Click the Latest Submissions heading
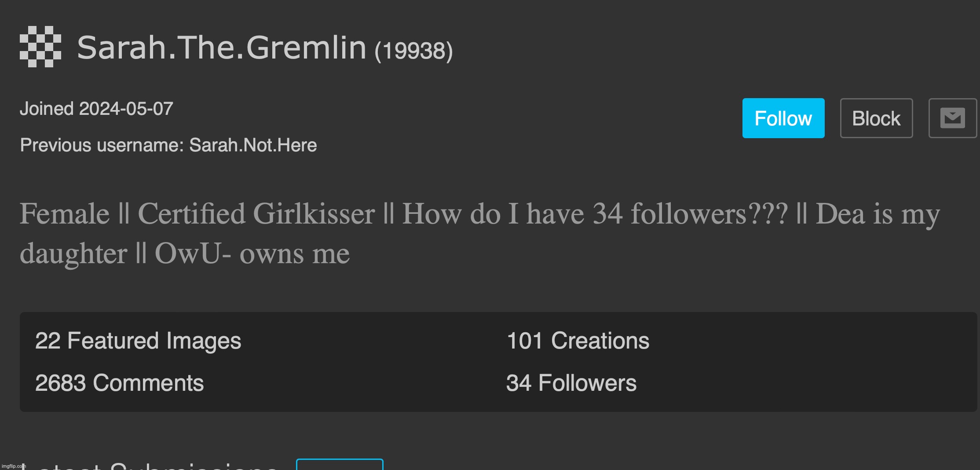980x470 pixels. coord(150,466)
